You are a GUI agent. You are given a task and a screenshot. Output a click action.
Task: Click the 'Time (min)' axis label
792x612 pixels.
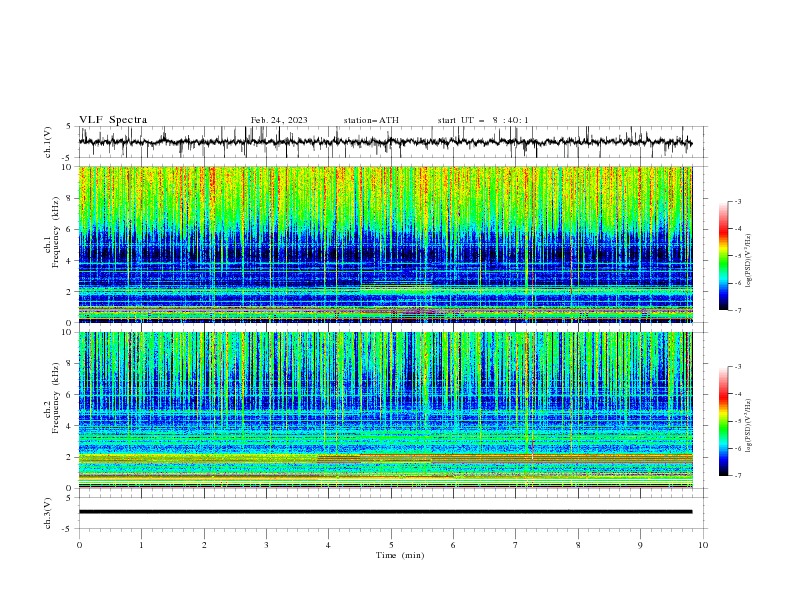pyautogui.click(x=400, y=555)
